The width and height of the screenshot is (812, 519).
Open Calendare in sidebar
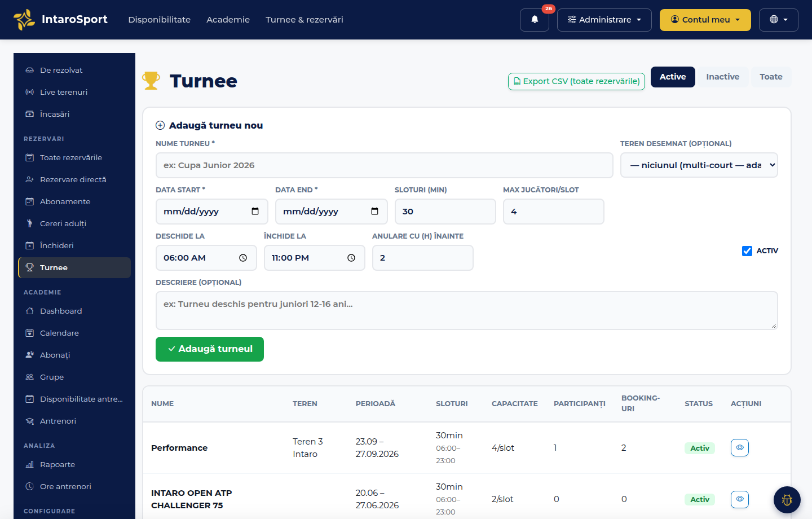[74, 333]
